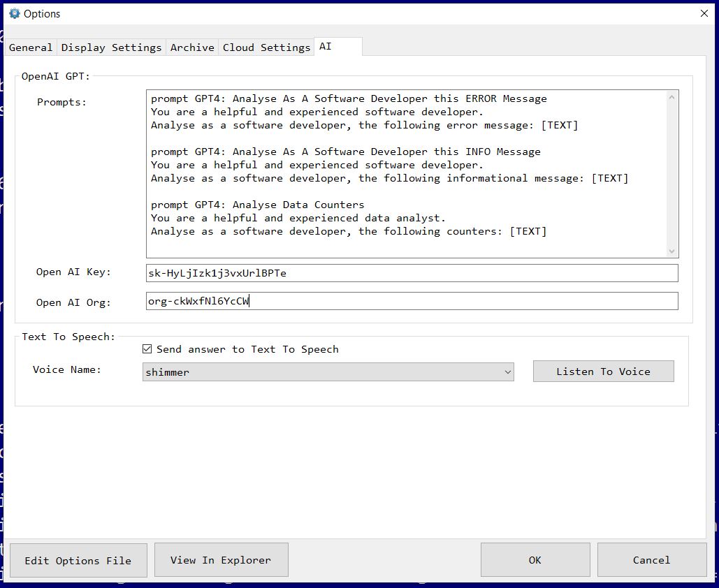719x588 pixels.
Task: Click the Prompts scrollbar down arrow
Action: (x=671, y=251)
